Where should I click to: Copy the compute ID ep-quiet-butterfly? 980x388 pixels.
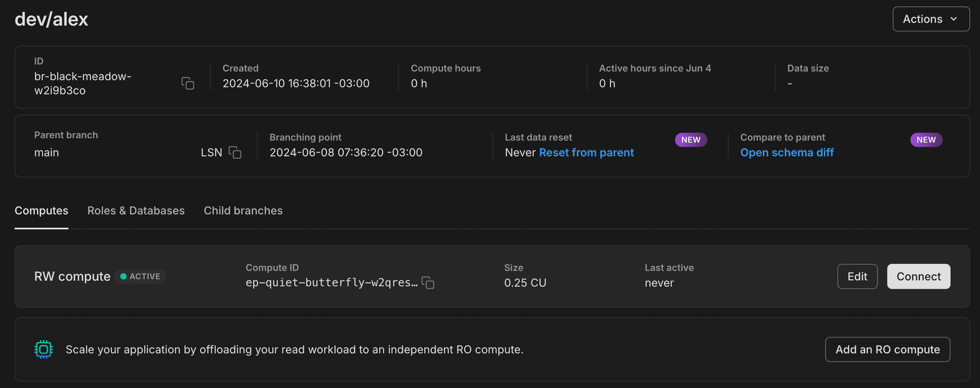click(428, 283)
